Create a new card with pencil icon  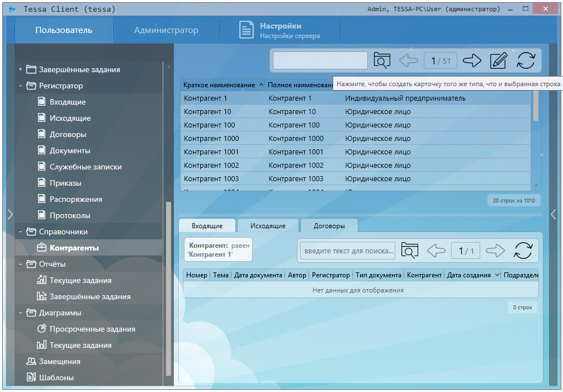[499, 60]
